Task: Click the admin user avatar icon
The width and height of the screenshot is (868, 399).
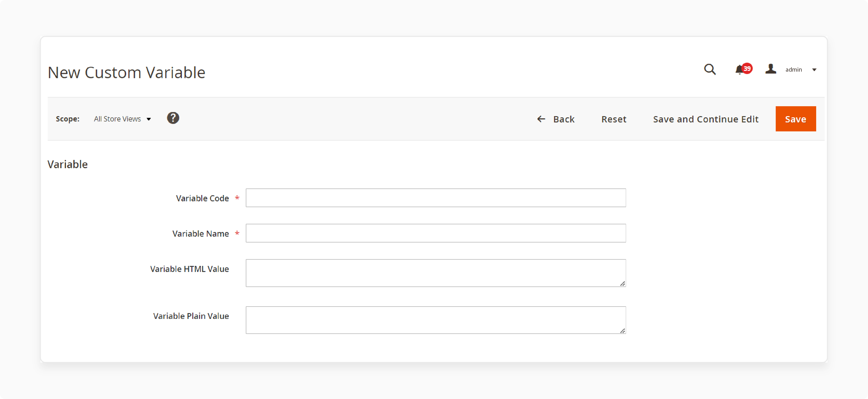Action: click(x=770, y=69)
